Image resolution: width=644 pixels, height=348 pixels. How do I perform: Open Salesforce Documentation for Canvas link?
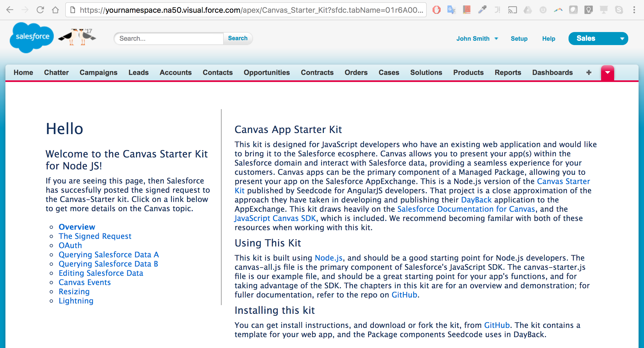click(466, 209)
